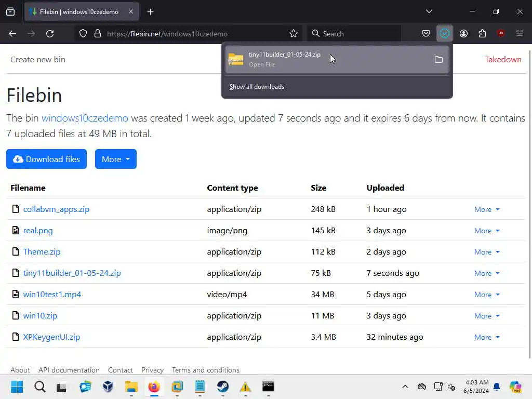
Task: Open the windows10czedemo bin link
Action: 85,118
